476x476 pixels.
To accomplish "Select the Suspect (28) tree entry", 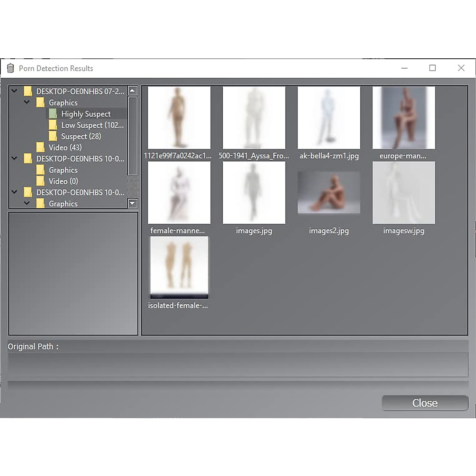I will point(81,136).
